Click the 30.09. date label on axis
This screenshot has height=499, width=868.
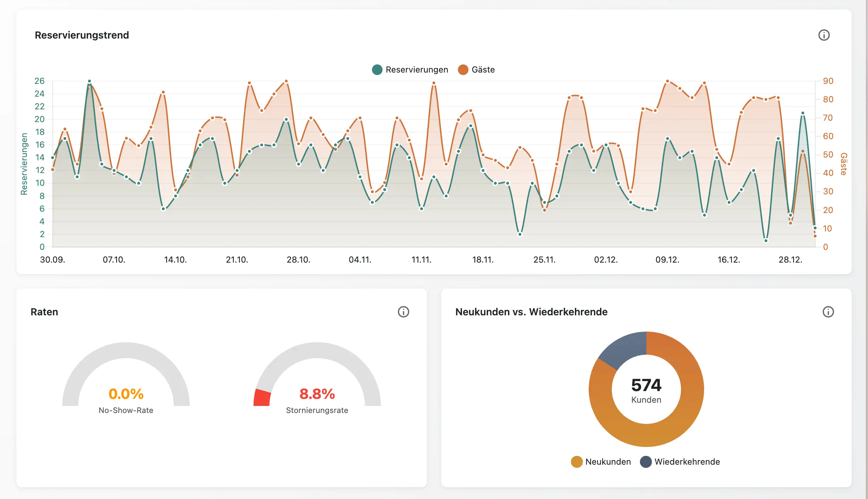click(52, 260)
